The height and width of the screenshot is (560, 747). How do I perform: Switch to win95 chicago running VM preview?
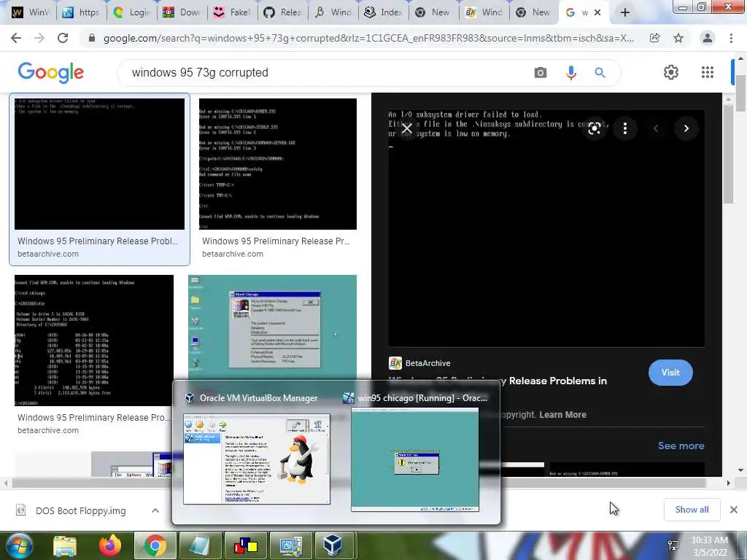click(x=415, y=459)
